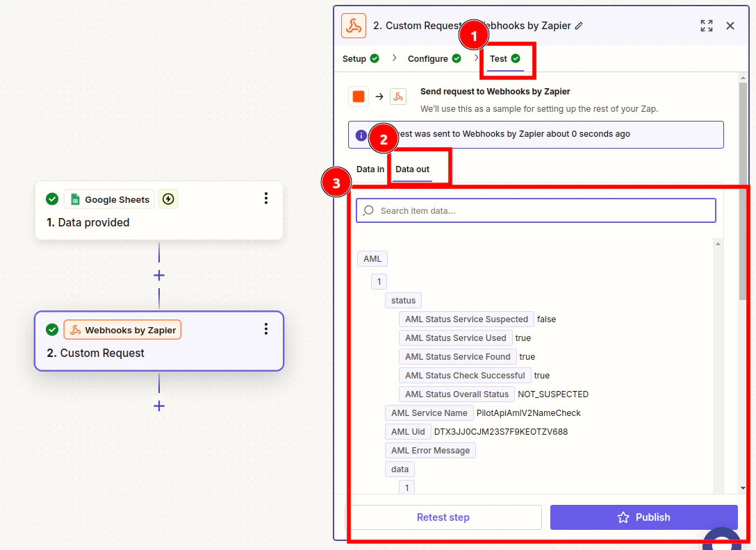Viewport: 756px width, 550px height.
Task: Switch to the Data in tab
Action: point(370,169)
